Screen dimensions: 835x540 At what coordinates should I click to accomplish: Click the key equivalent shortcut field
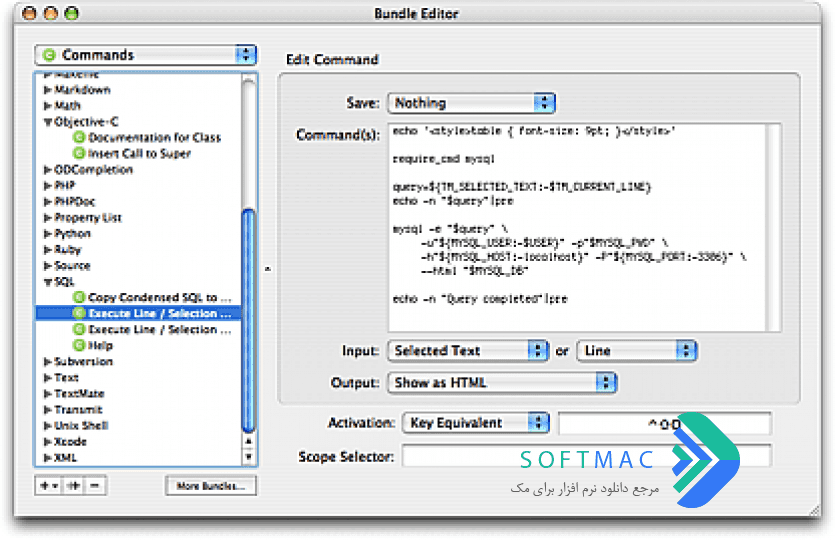click(665, 423)
